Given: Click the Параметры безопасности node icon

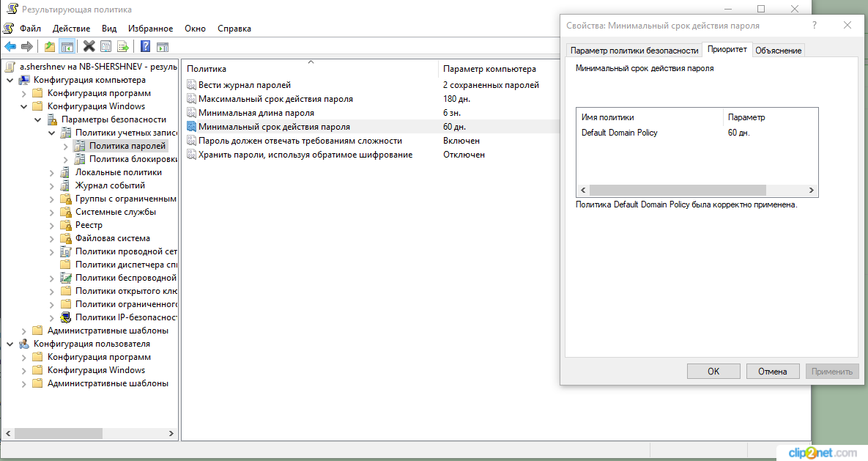Looking at the screenshot, I should pyautogui.click(x=52, y=119).
